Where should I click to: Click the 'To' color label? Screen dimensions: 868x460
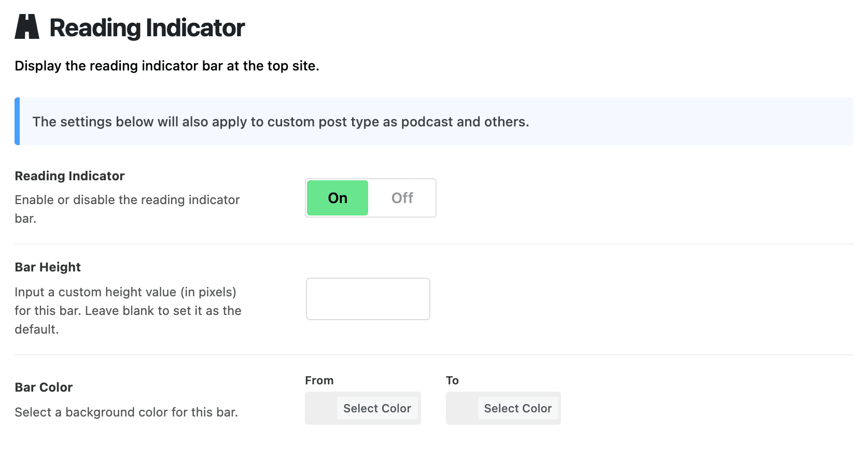pyautogui.click(x=452, y=380)
